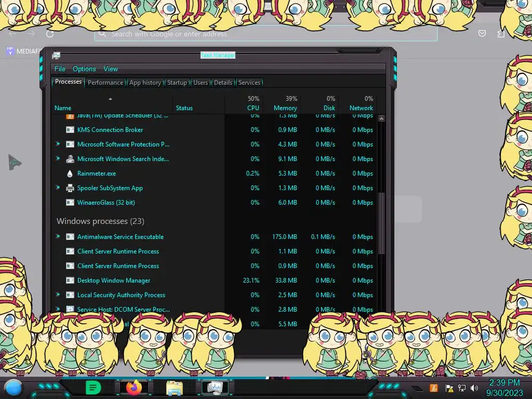
Task: Open the green chat app on taskbar
Action: [x=93, y=388]
